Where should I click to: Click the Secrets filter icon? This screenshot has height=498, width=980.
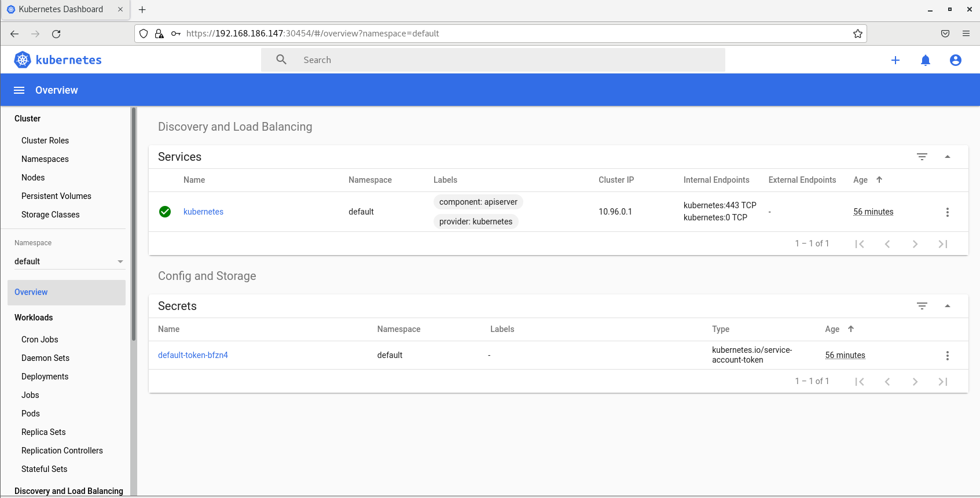922,306
